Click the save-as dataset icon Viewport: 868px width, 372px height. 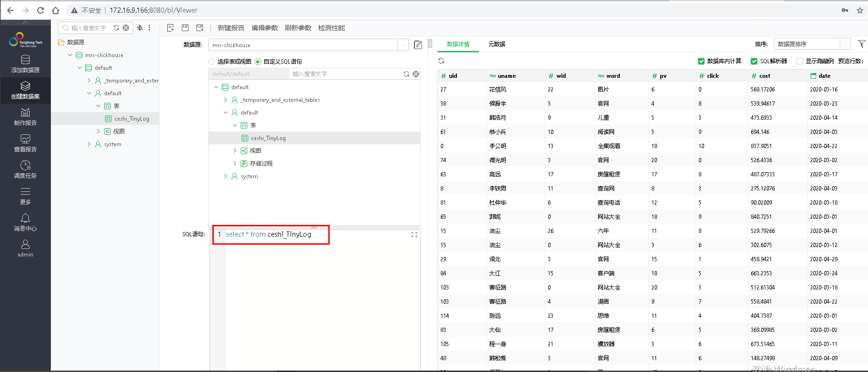coord(200,28)
